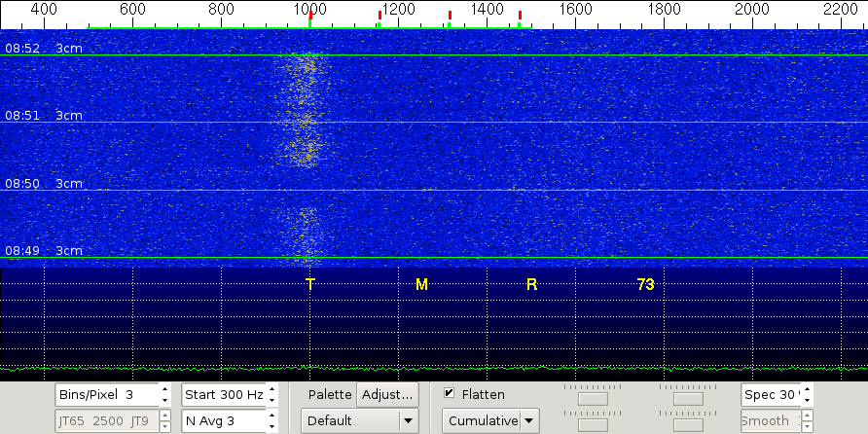Increase Bins/Pixel value with up arrow

(x=163, y=389)
